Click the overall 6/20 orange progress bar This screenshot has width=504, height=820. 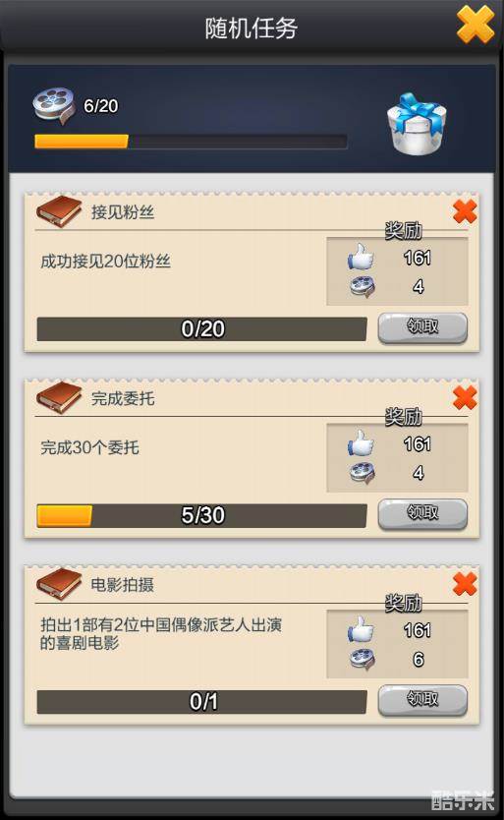(x=191, y=142)
